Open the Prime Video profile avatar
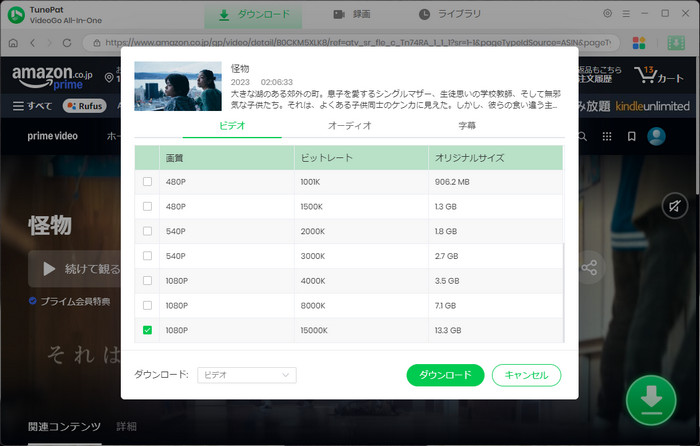Image resolution: width=700 pixels, height=446 pixels. coord(656,136)
